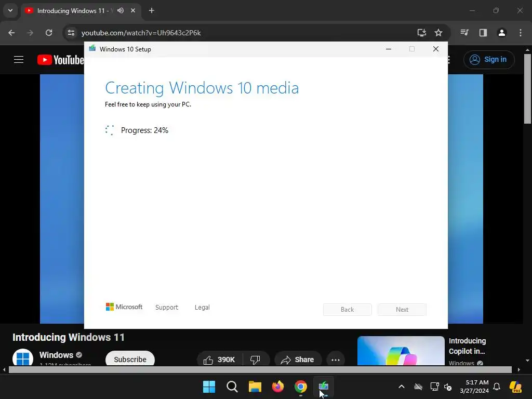This screenshot has width=532, height=399.
Task: Open the Windows Start menu
Action: pyautogui.click(x=209, y=387)
